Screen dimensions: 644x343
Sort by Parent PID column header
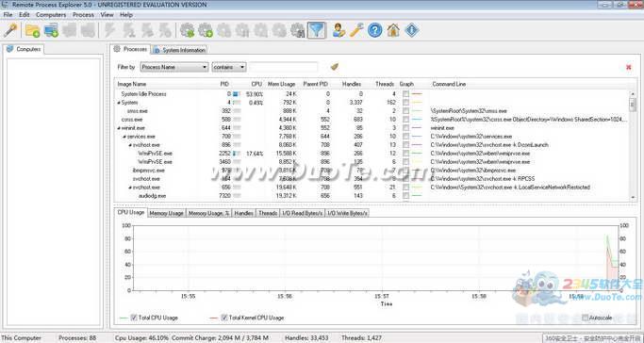pyautogui.click(x=316, y=84)
